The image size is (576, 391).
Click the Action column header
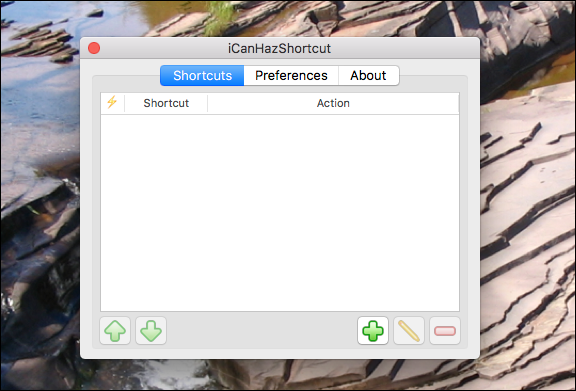[x=333, y=103]
